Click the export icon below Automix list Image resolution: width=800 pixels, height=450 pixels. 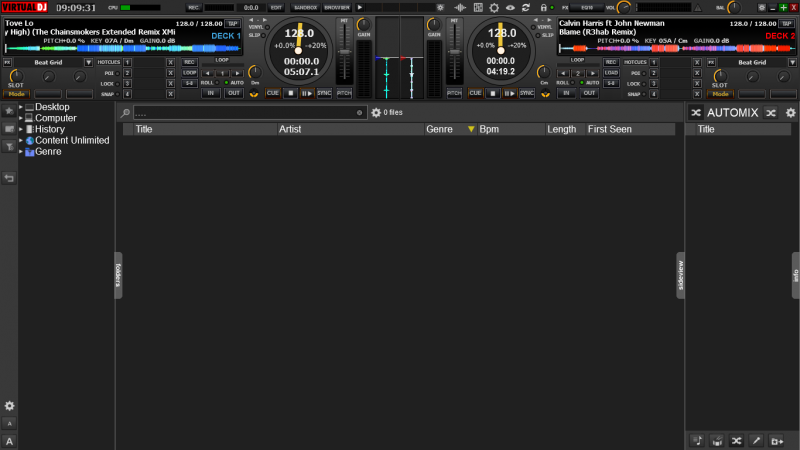[x=777, y=441]
